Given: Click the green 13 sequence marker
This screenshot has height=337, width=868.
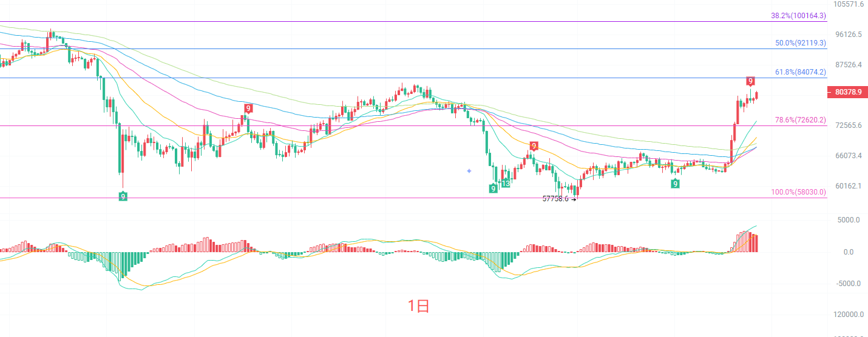Looking at the screenshot, I should 506,183.
